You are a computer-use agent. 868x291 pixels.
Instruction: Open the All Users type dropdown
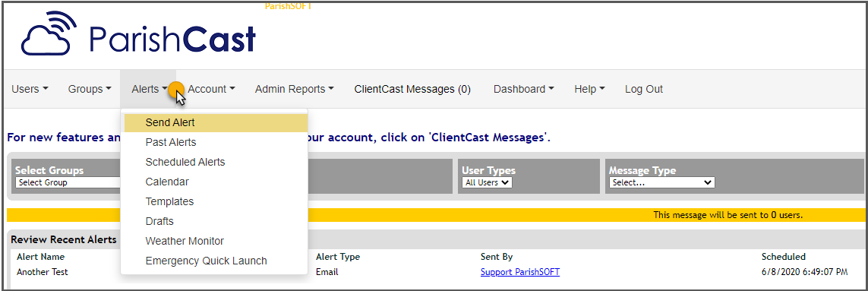[487, 182]
